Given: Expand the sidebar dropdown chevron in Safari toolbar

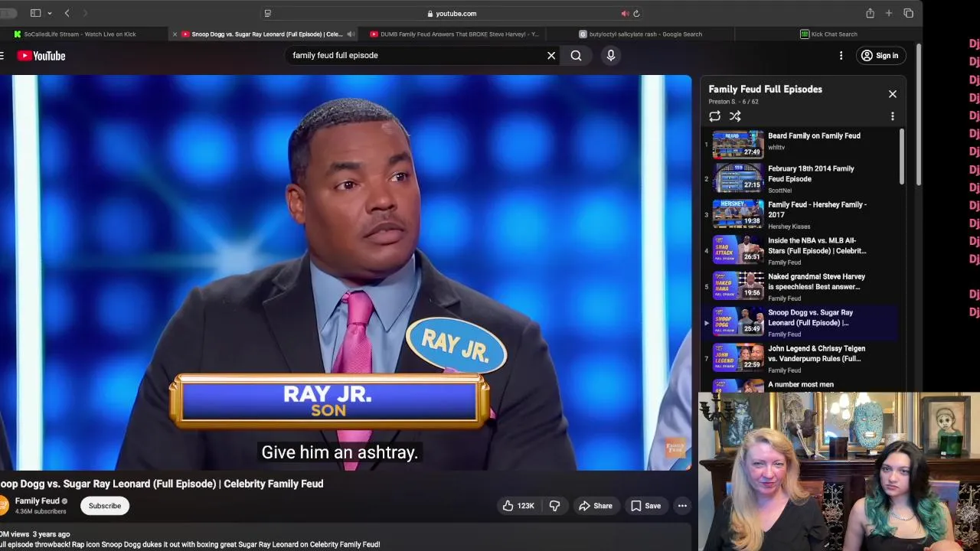Looking at the screenshot, I should pos(50,13).
